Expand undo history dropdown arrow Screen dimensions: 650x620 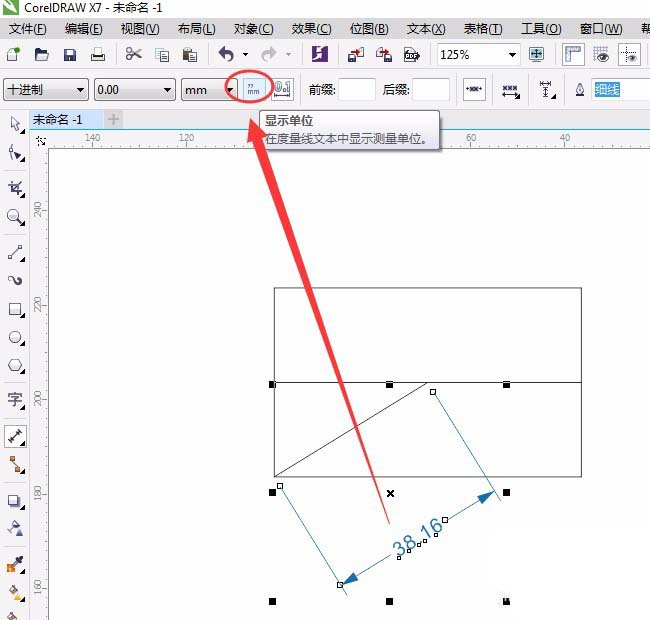click(245, 54)
